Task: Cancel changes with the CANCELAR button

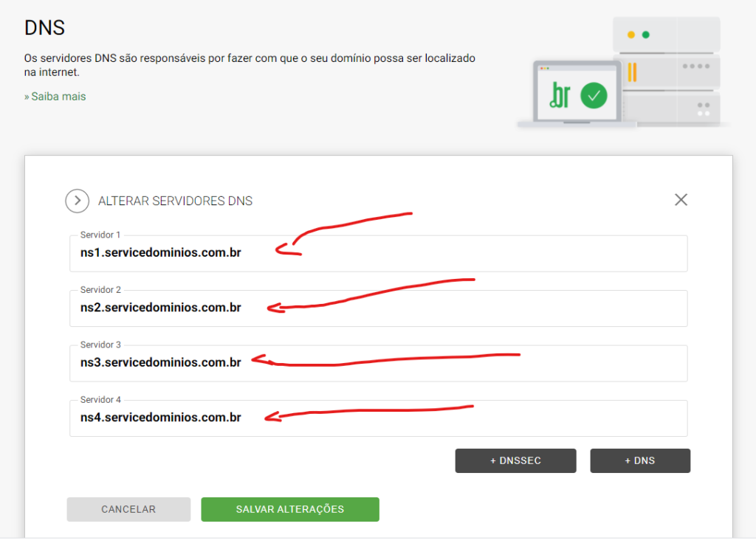Action: [x=128, y=509]
